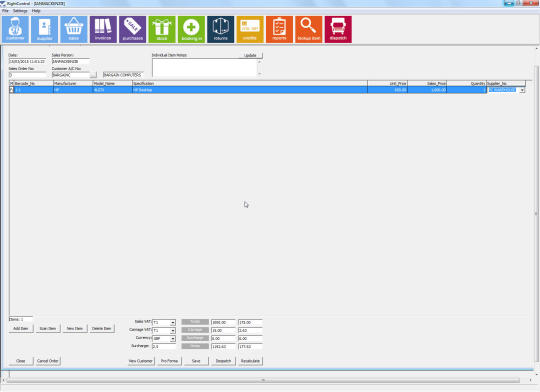Click the New Item button

[x=75, y=329]
